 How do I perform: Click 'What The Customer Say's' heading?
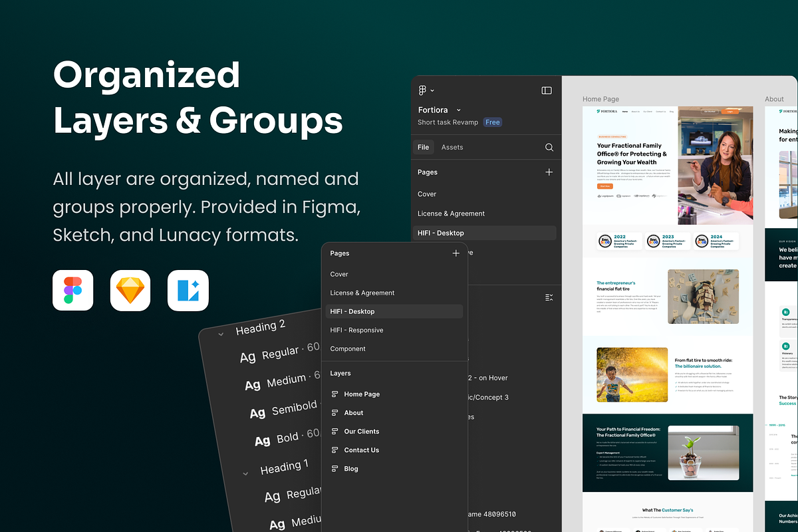[x=668, y=510]
